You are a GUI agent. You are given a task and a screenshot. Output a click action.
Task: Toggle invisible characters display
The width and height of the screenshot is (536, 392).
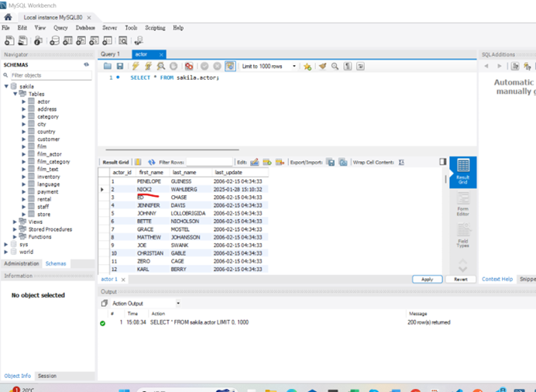click(348, 66)
